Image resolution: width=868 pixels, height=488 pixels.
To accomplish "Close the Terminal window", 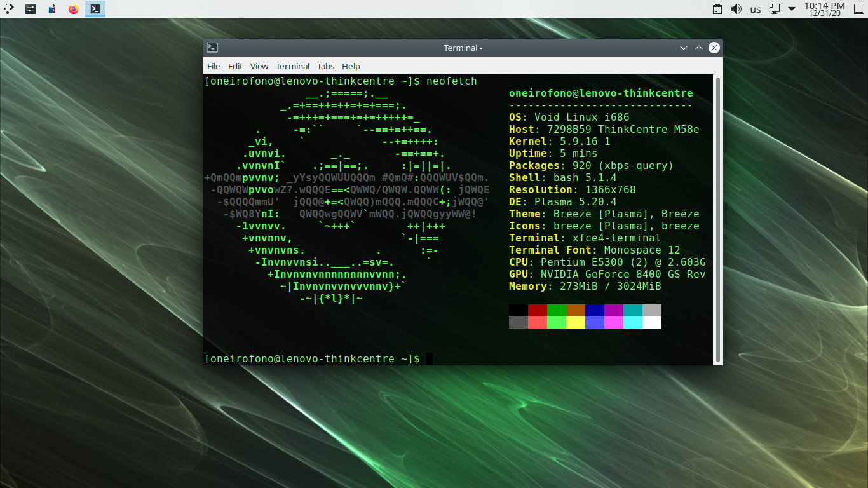I will (714, 48).
